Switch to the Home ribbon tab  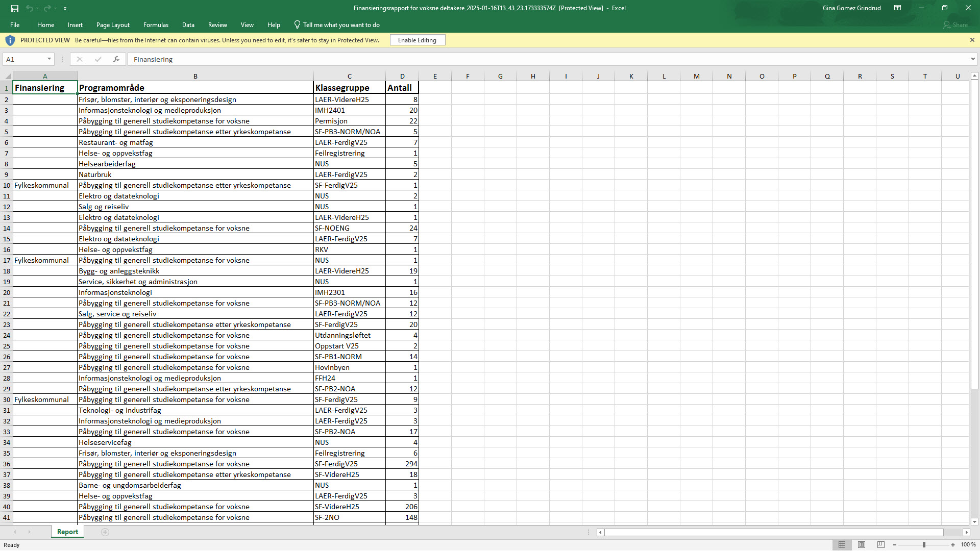45,25
